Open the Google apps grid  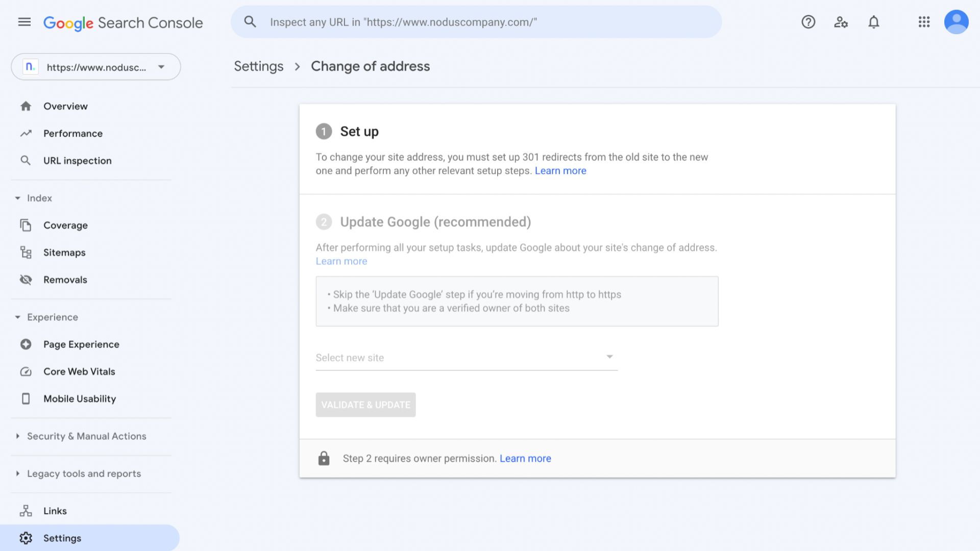pyautogui.click(x=924, y=22)
